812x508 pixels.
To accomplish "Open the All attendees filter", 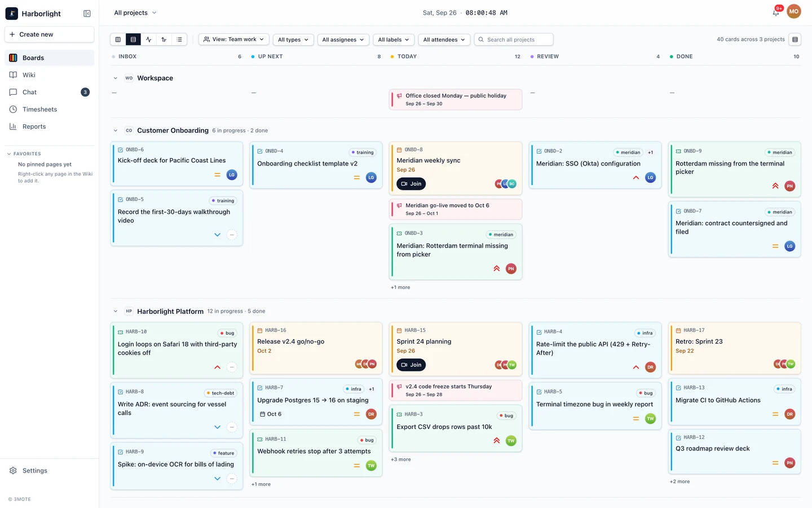I will (444, 40).
